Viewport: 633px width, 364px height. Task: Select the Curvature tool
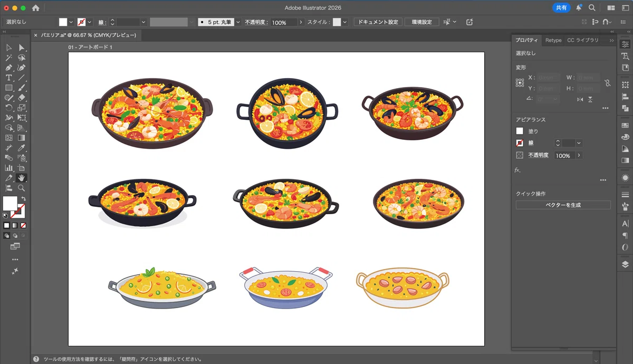[22, 68]
